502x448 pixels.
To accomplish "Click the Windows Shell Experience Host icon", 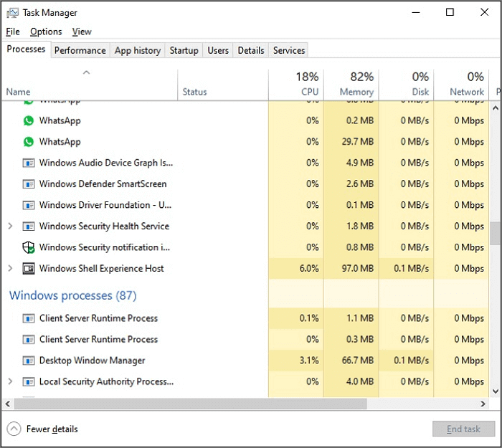I will pyautogui.click(x=29, y=269).
